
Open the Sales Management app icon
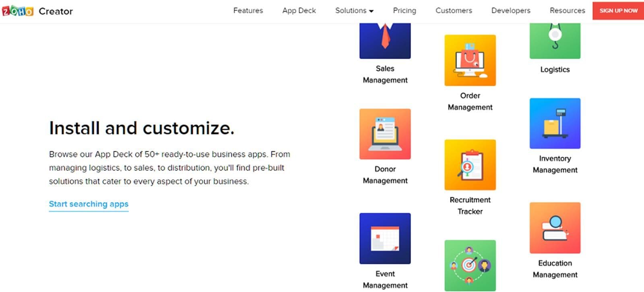click(x=385, y=41)
